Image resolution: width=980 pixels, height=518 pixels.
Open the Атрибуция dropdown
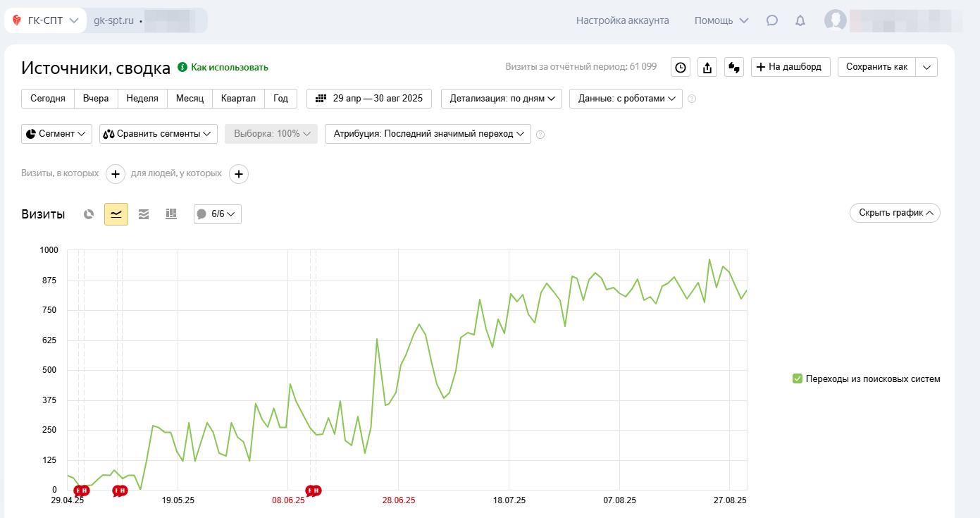click(428, 134)
